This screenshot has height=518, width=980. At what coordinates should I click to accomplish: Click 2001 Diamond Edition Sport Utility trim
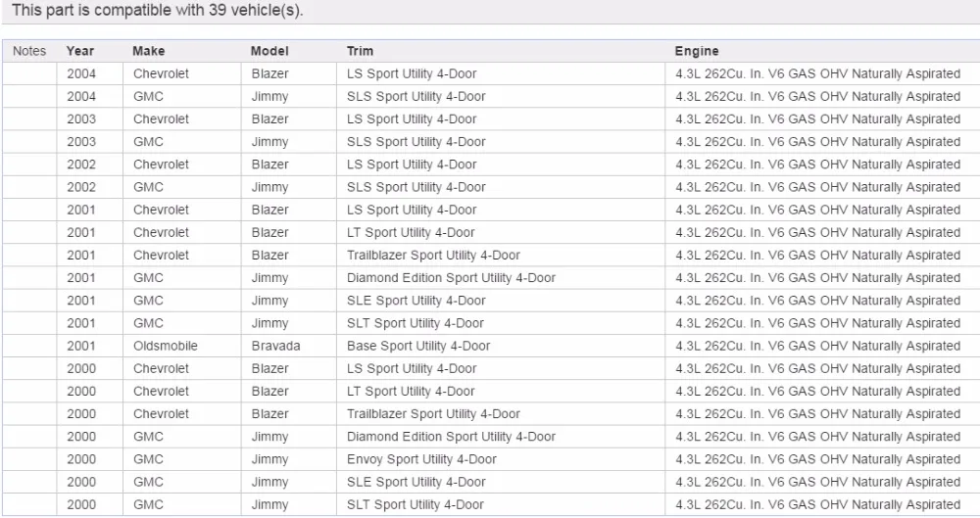(451, 278)
